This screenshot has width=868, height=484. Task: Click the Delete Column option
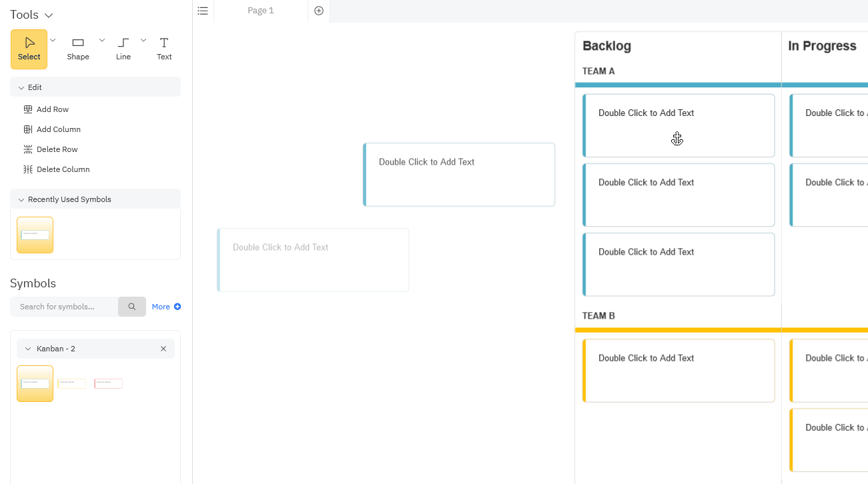[x=63, y=169]
